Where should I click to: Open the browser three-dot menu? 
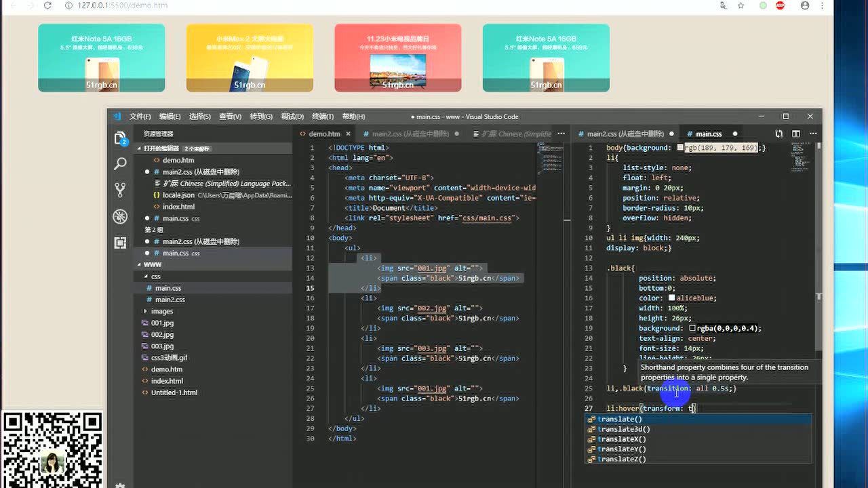(x=824, y=5)
